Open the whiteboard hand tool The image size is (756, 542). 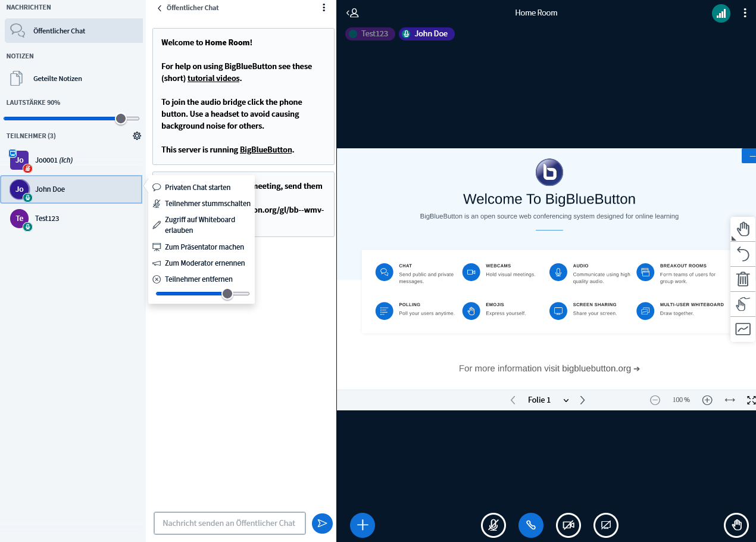[742, 229]
